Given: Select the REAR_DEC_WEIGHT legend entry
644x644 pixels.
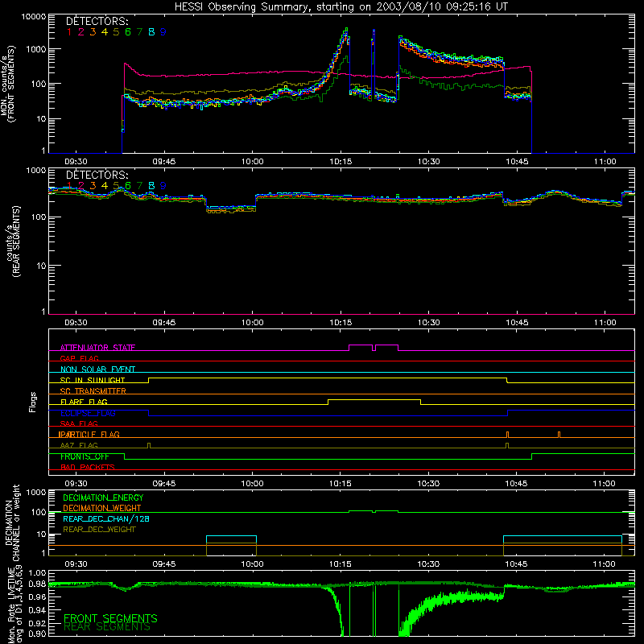Looking at the screenshot, I should coord(99,530).
